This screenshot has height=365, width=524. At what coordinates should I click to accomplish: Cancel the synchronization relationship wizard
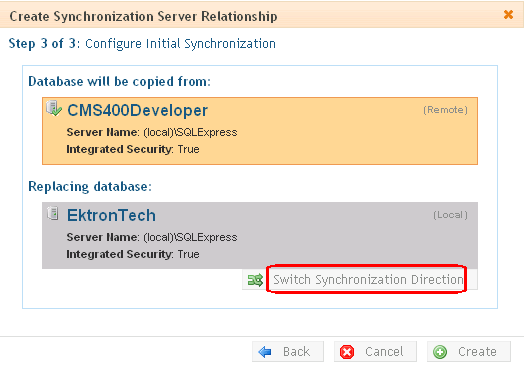pyautogui.click(x=375, y=352)
